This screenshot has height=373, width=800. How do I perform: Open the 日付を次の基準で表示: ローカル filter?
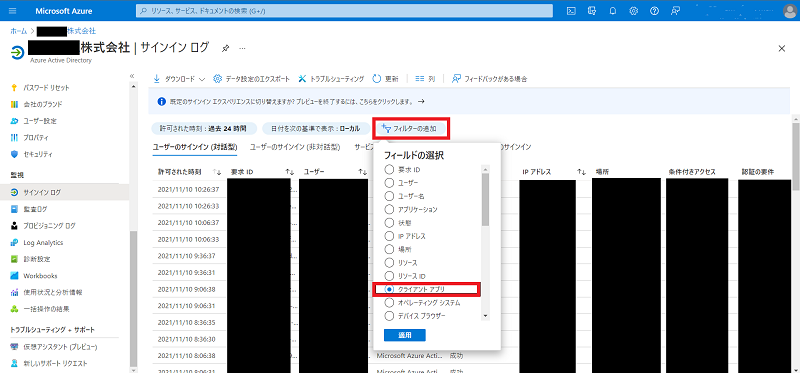click(x=316, y=129)
